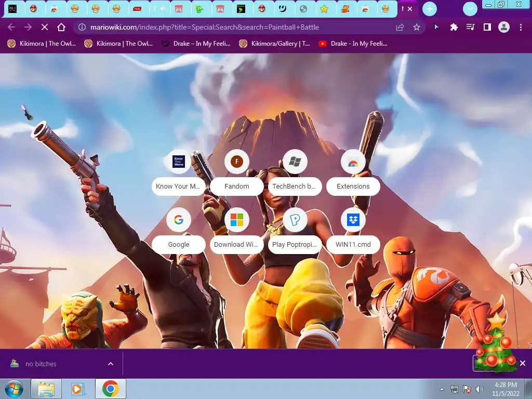This screenshot has height=399, width=532.
Task: Open the media controls playlist icon
Action: [470, 27]
